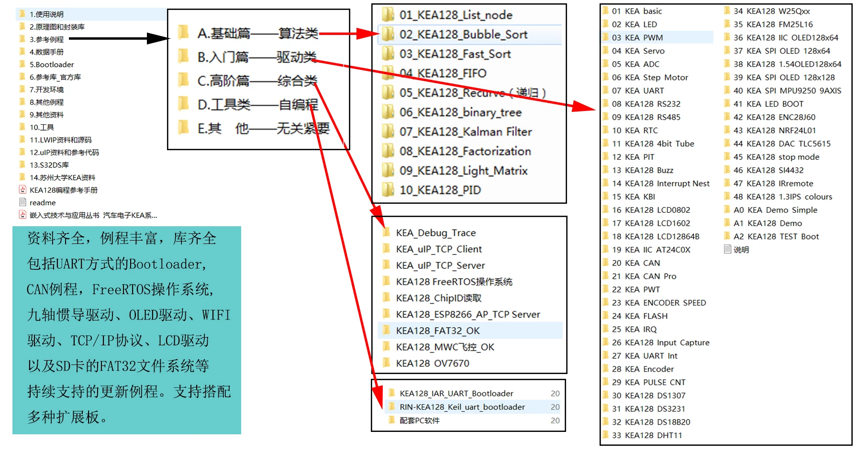Click the 7.开发环境 folder name

click(x=46, y=89)
